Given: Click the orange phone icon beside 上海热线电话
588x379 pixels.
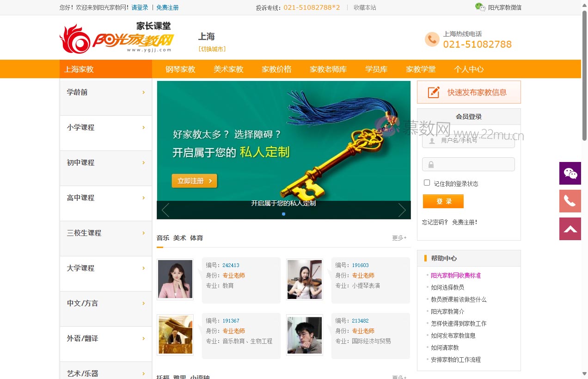Looking at the screenshot, I should click(x=432, y=39).
